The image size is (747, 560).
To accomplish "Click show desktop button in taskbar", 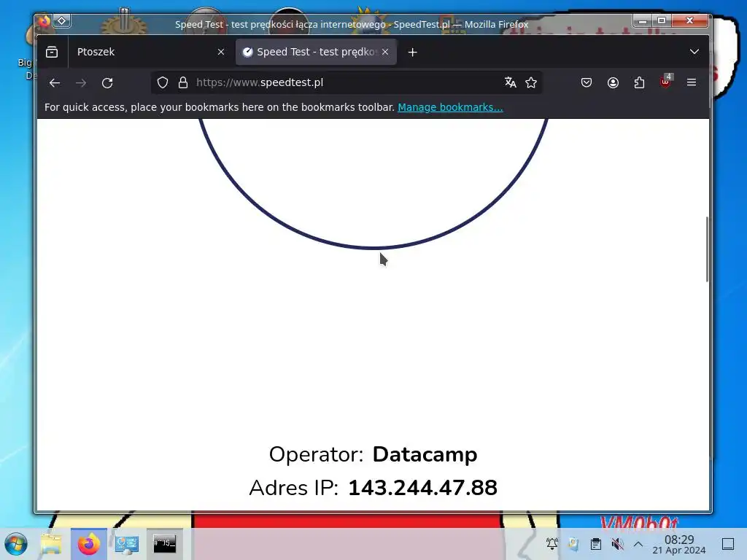I will coord(728,544).
